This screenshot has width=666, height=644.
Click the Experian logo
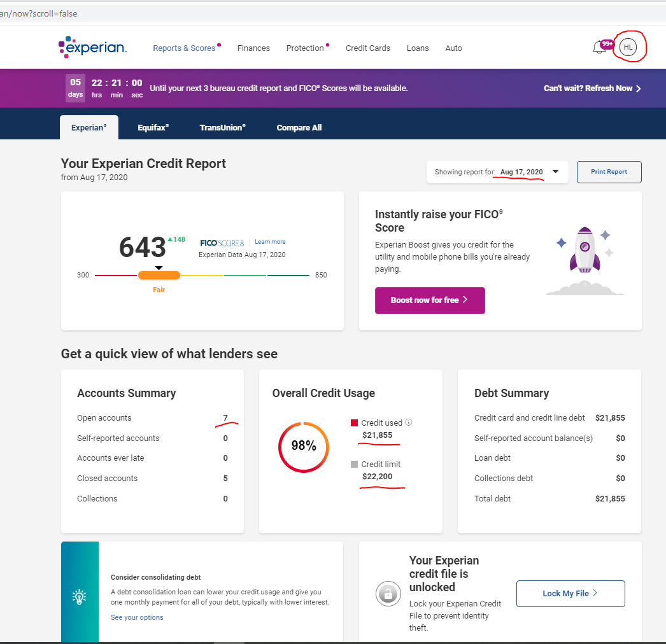93,48
